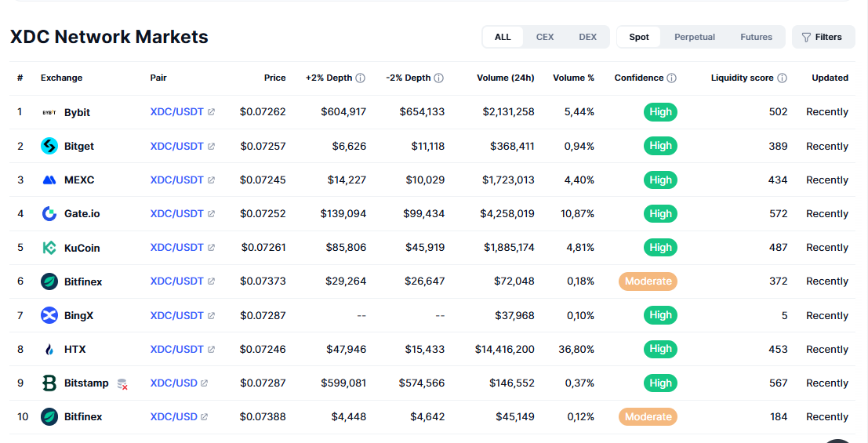Sort by the Exchange column header
Viewport: 868px width, 443px height.
[61, 78]
